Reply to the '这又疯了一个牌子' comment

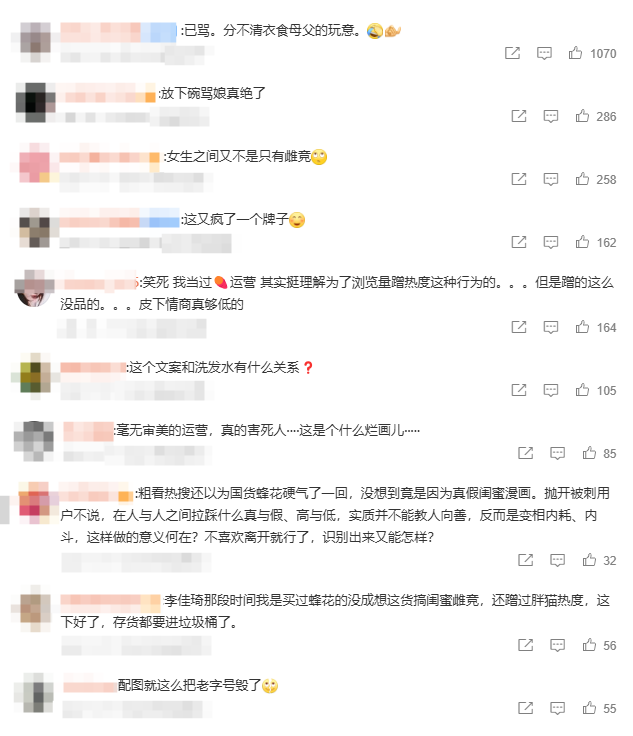pyautogui.click(x=550, y=242)
